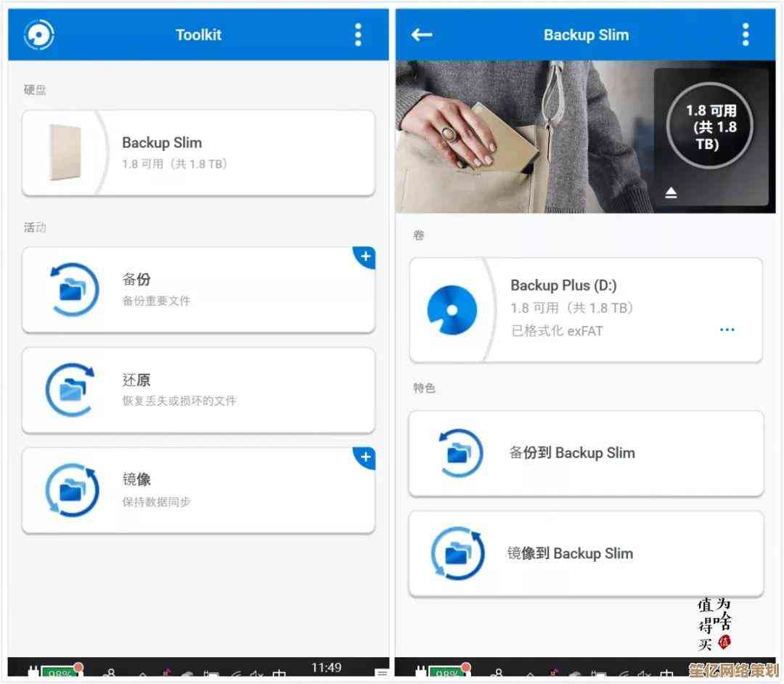The image size is (784, 684).
Task: Click the blue disc volume icon
Action: [x=452, y=310]
